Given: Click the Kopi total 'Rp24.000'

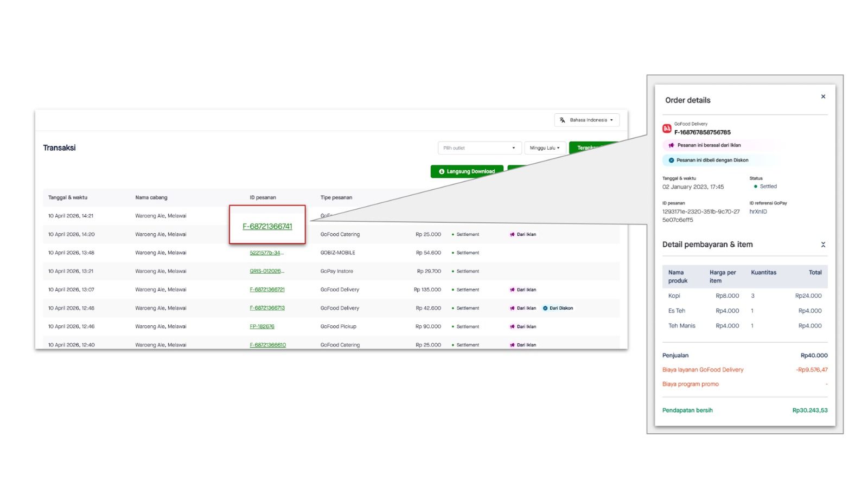Looking at the screenshot, I should pyautogui.click(x=808, y=296).
